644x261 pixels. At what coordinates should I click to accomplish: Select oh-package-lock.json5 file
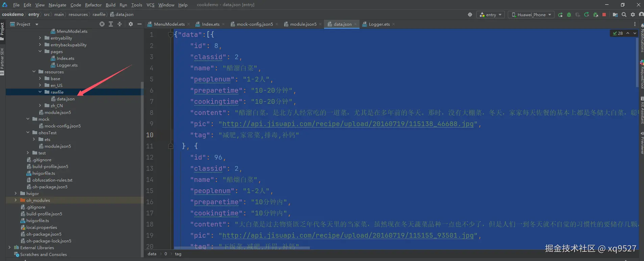tap(49, 241)
